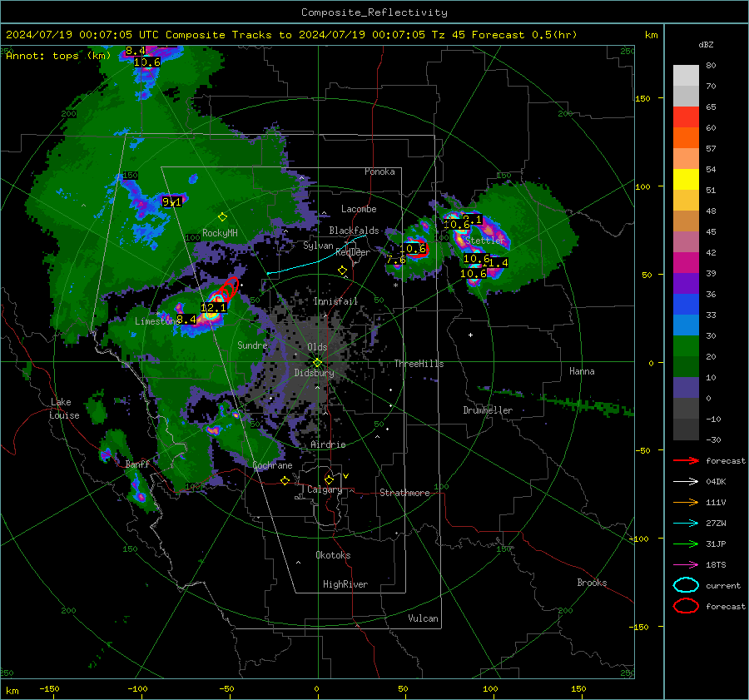The height and width of the screenshot is (700, 749).
Task: Click the Forecast 0.5(hr) header text
Action: click(524, 35)
